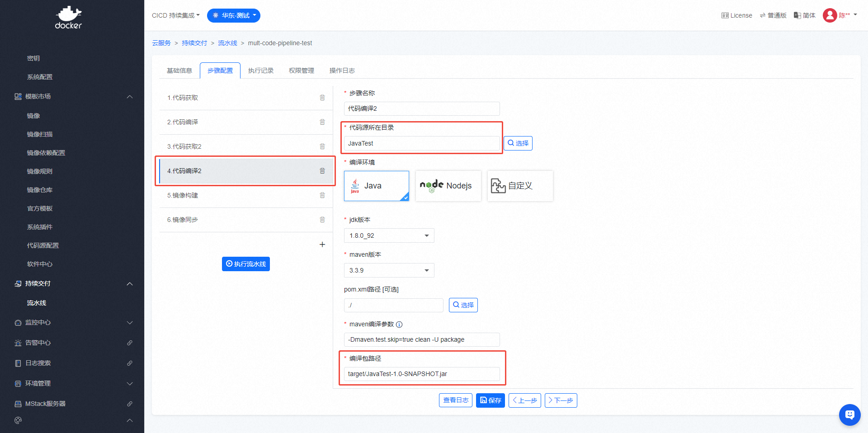
Task: Click the 保存 button
Action: coord(490,400)
